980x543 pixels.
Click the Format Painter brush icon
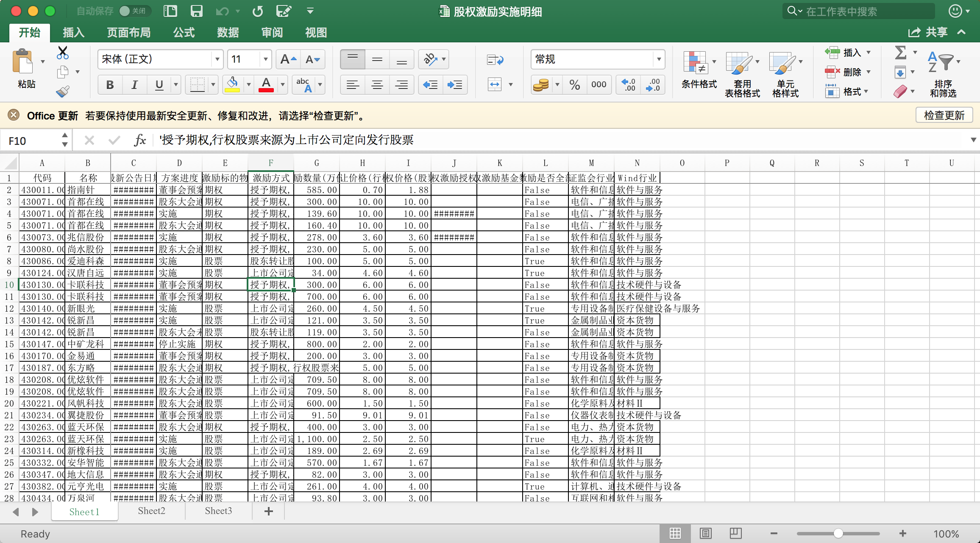point(63,91)
